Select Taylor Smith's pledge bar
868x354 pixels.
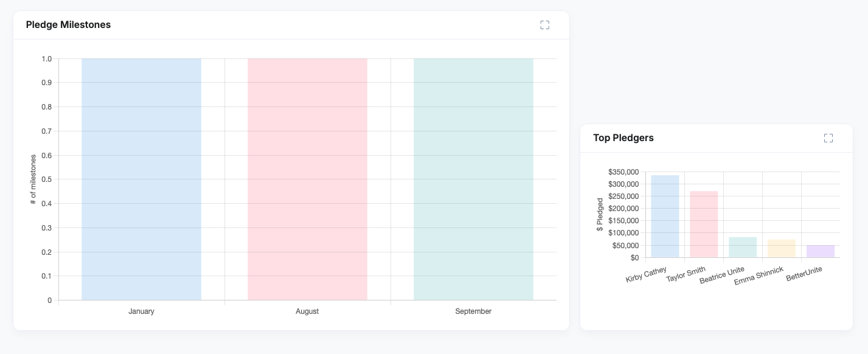point(704,224)
